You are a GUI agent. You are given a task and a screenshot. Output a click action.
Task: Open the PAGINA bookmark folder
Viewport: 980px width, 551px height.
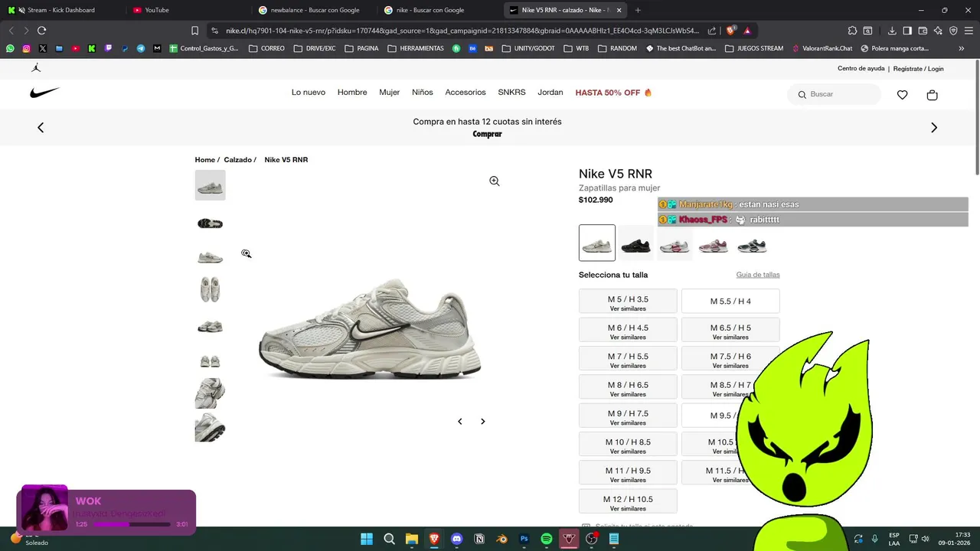click(x=361, y=48)
